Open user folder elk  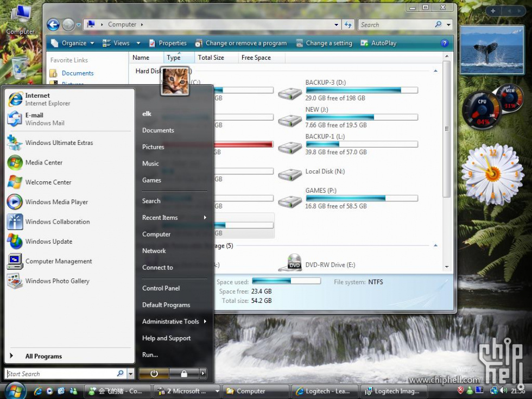point(147,113)
